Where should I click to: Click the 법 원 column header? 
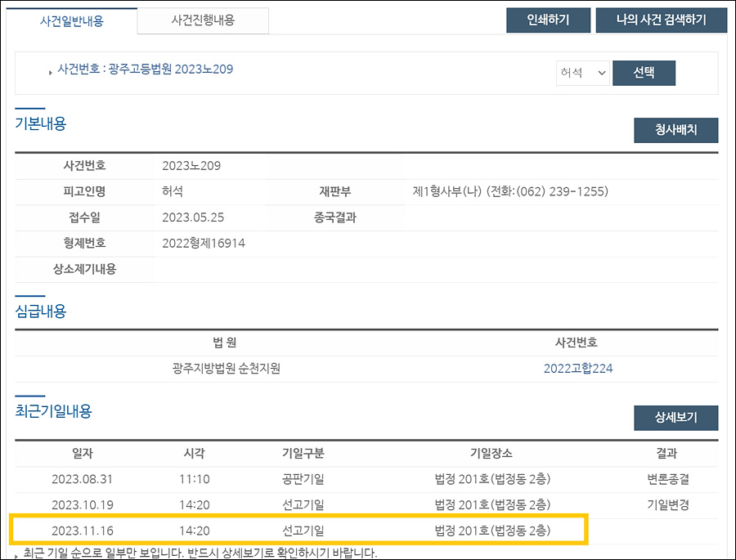tap(225, 343)
